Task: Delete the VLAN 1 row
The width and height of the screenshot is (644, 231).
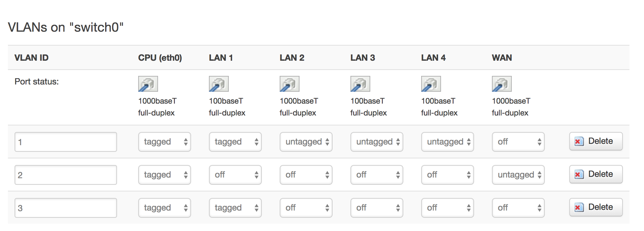Action: point(596,141)
